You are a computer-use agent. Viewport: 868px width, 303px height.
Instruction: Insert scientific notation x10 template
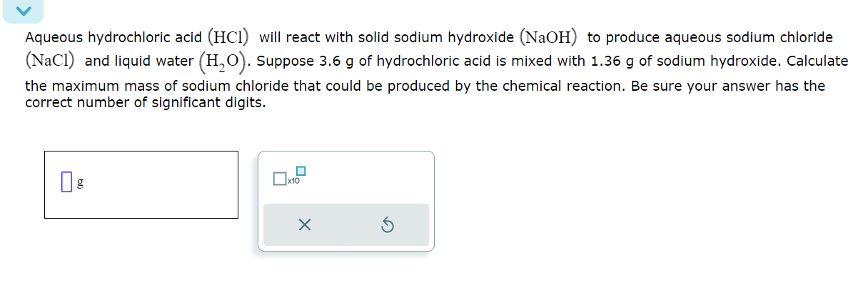(x=289, y=177)
